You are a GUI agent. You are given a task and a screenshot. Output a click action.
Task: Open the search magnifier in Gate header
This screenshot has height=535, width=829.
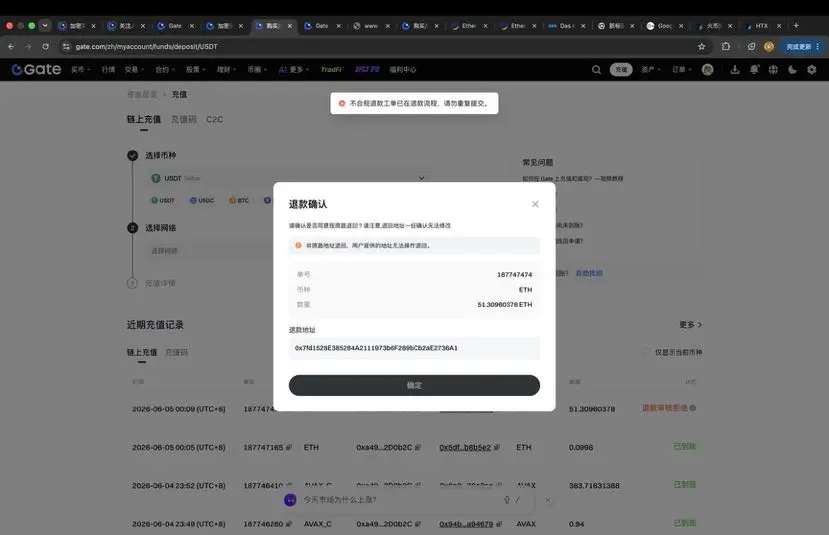(x=596, y=69)
